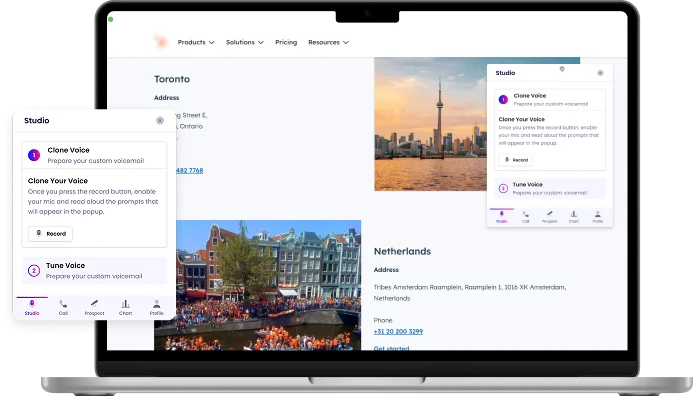The width and height of the screenshot is (693, 396).
Task: Close the small Studio panel on the webpage
Action: coord(600,73)
